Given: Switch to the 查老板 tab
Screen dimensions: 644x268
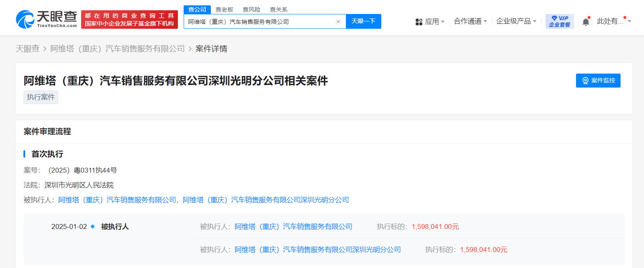Looking at the screenshot, I should [224, 9].
